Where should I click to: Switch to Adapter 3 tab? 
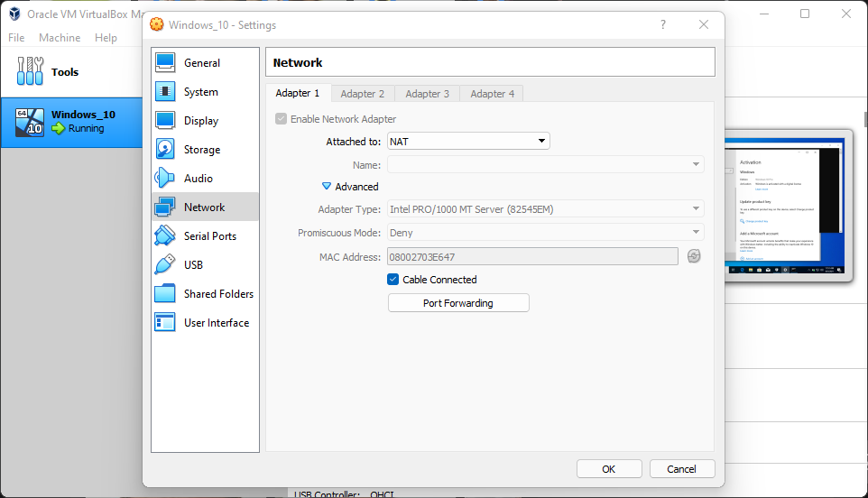point(428,94)
